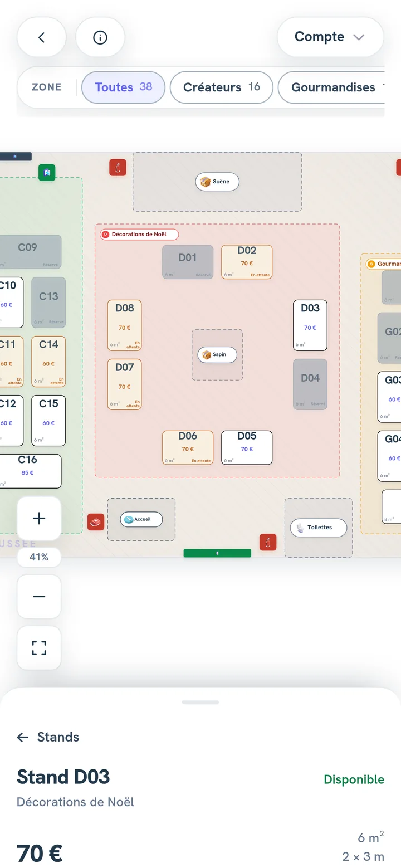The height and width of the screenshot is (868, 401).
Task: Select the Créateurs 16 zone filter
Action: point(222,87)
